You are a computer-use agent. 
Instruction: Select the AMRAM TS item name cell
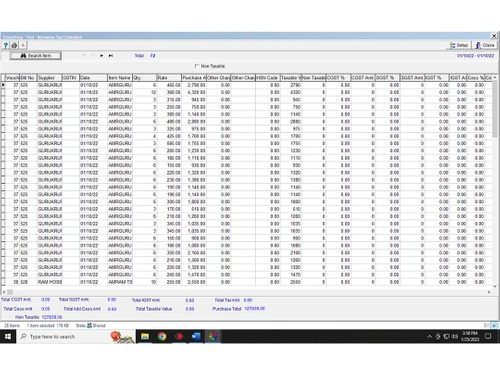[120, 282]
